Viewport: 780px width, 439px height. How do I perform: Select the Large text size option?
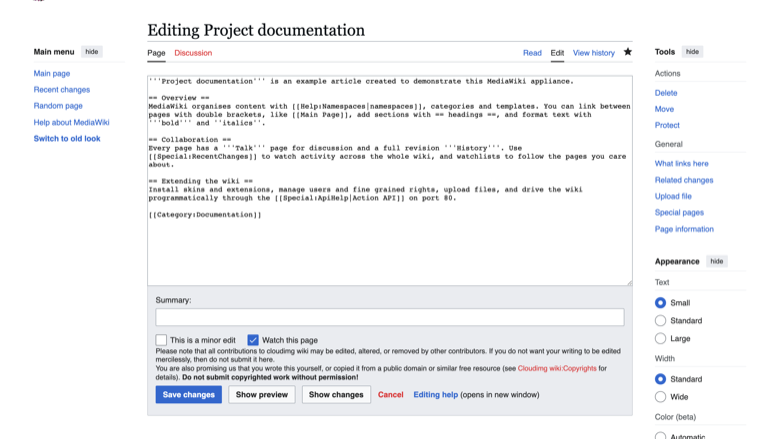(660, 339)
